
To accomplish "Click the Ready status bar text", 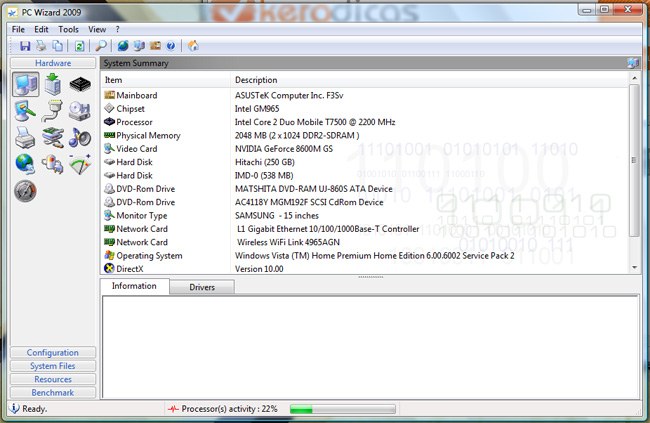I will (x=35, y=409).
